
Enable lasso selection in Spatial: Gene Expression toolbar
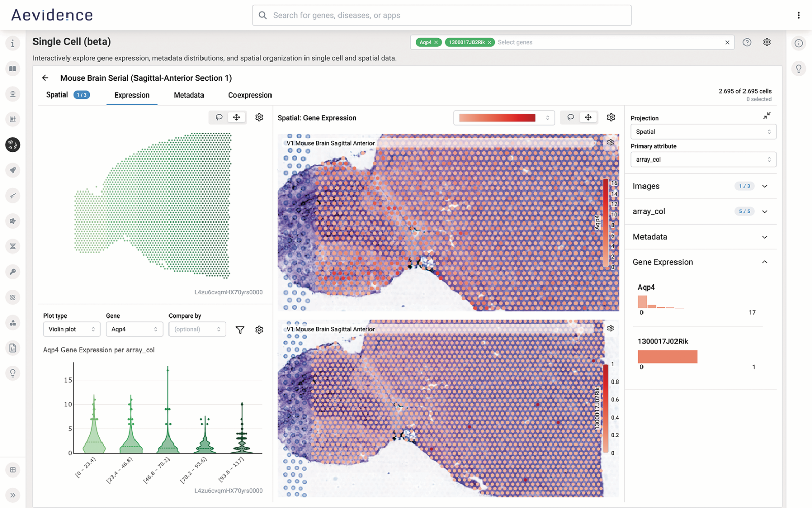(571, 117)
